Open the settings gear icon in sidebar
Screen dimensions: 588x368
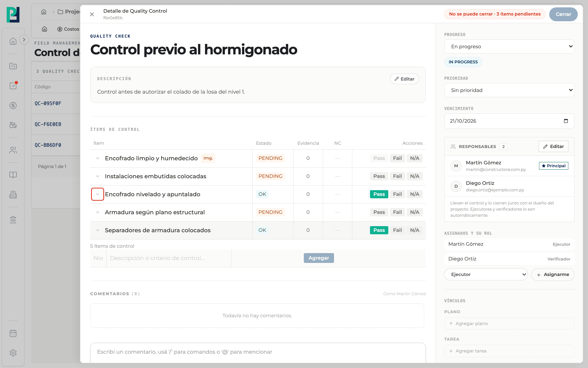tap(13, 353)
